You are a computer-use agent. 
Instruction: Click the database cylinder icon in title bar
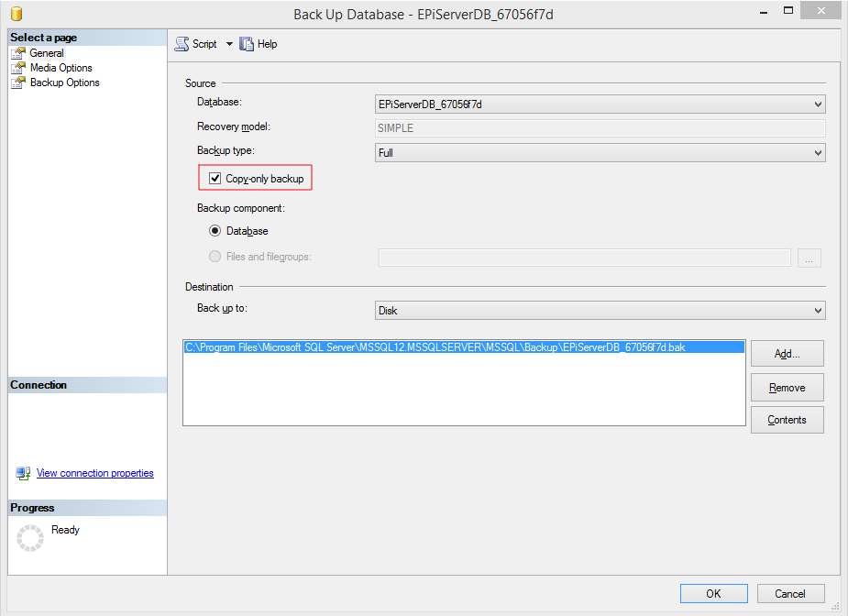point(16,14)
